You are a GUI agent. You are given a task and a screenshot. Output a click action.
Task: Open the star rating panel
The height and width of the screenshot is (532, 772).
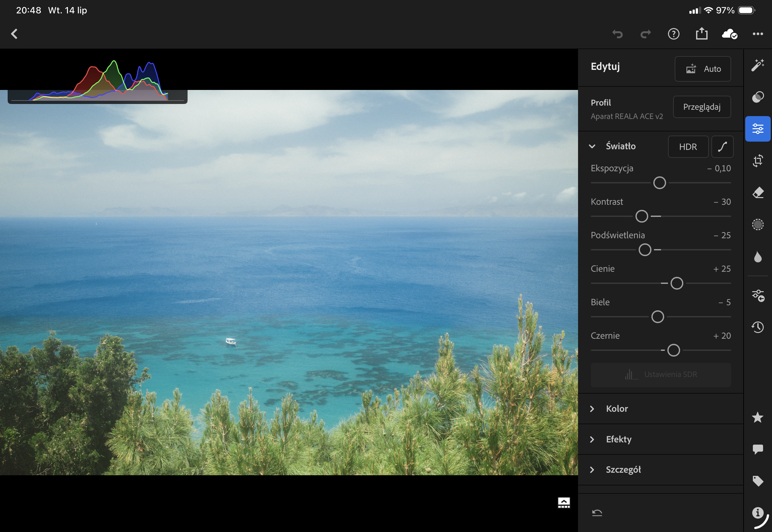coord(758,417)
